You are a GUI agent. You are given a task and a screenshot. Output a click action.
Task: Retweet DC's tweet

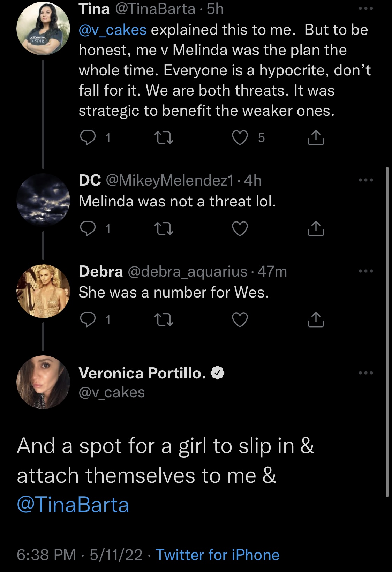(x=164, y=228)
